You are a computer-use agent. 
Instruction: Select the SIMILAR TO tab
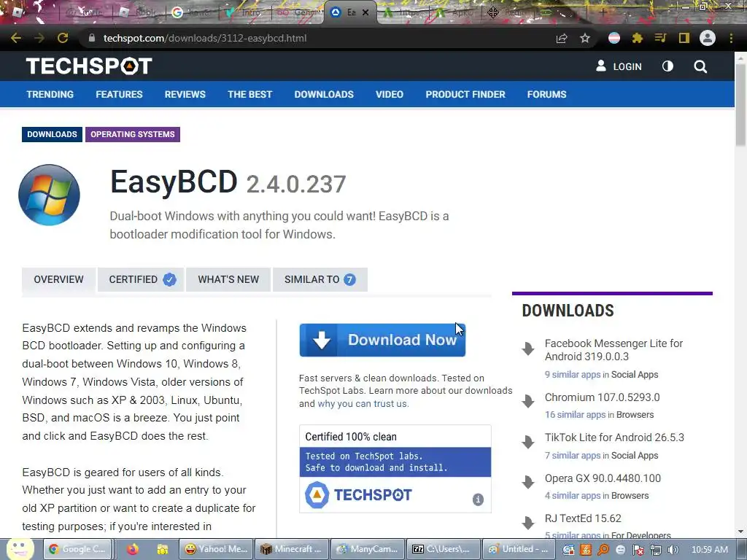click(320, 279)
